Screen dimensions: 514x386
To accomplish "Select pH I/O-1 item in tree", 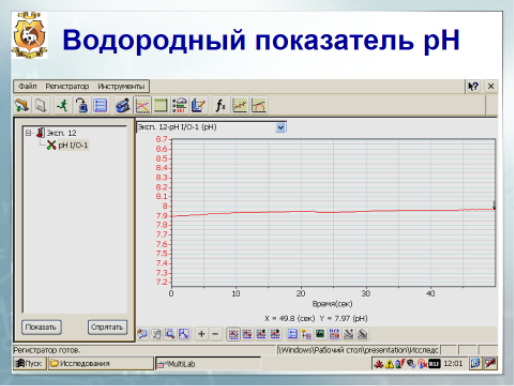I will pos(73,145).
